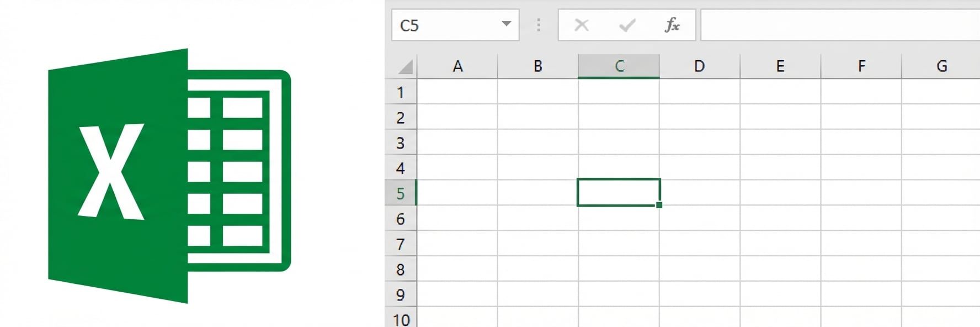Select cell C5
The width and height of the screenshot is (980, 327).
point(618,192)
